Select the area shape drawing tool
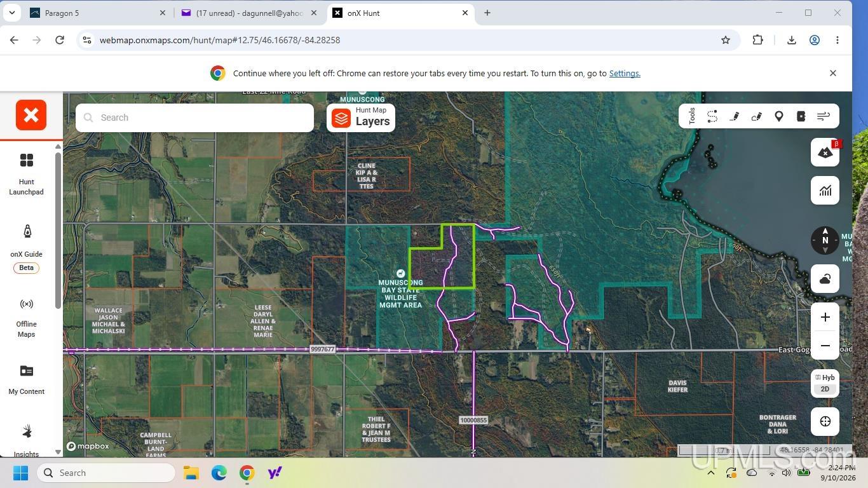868x488 pixels. 756,116
